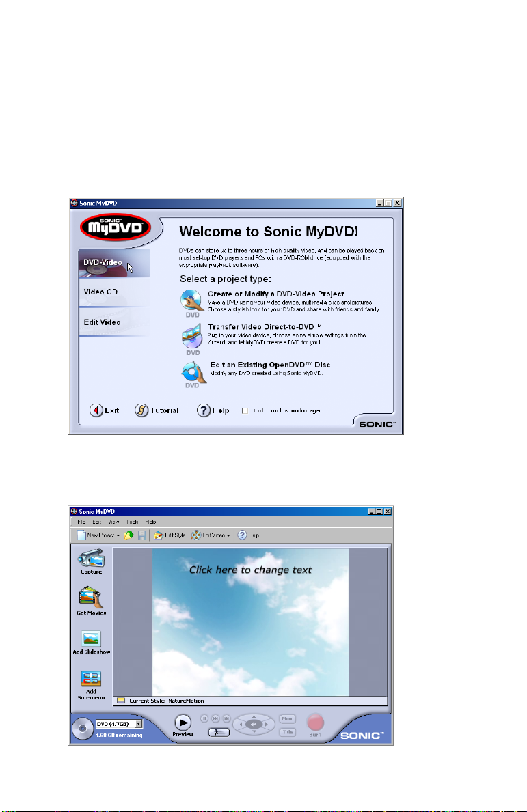Click the red Burn button
Image resolution: width=527 pixels, height=812 pixels.
(x=316, y=723)
